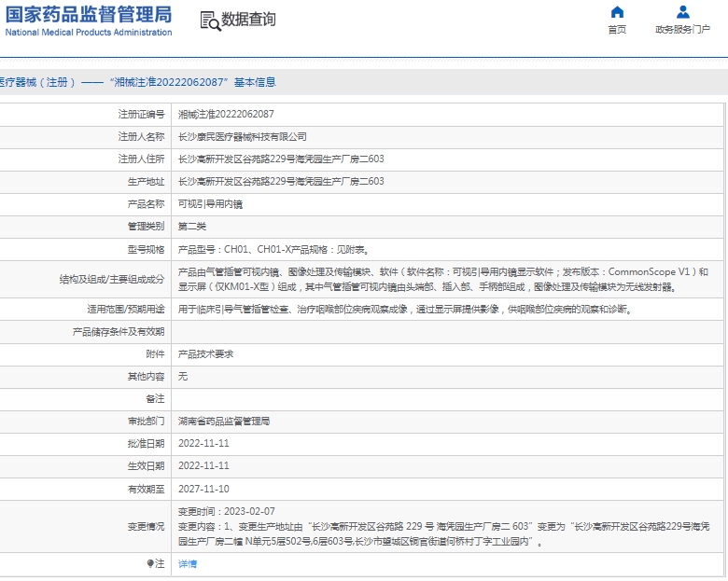Click the 首页 text link
Image resolution: width=728 pixels, height=581 pixels.
point(617,30)
